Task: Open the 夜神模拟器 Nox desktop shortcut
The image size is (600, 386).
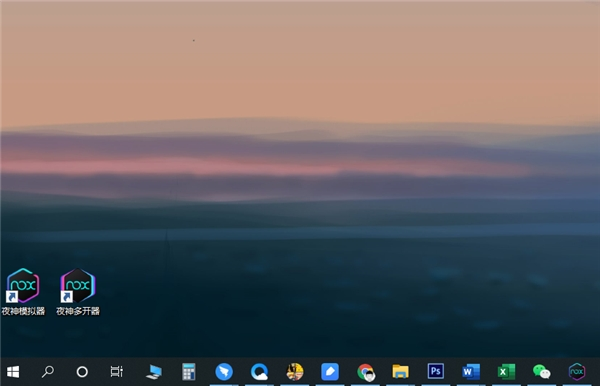Action: pos(23,292)
